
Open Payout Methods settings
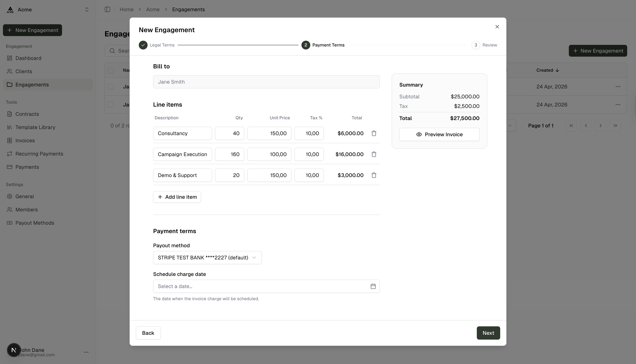(48, 223)
